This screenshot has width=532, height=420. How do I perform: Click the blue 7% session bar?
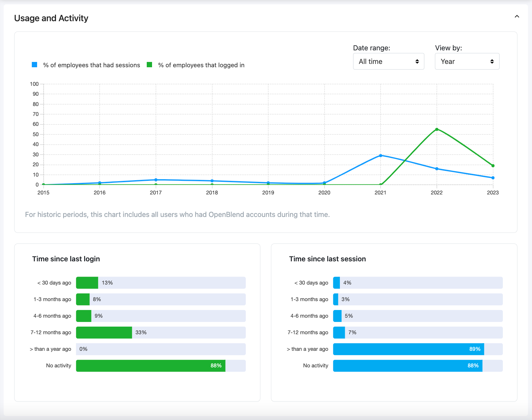click(x=339, y=333)
